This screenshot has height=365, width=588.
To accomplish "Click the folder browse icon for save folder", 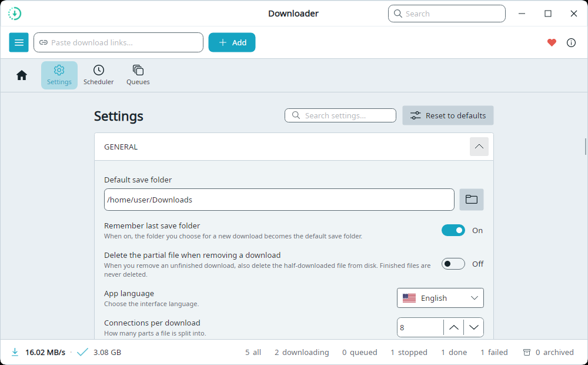I will 472,200.
